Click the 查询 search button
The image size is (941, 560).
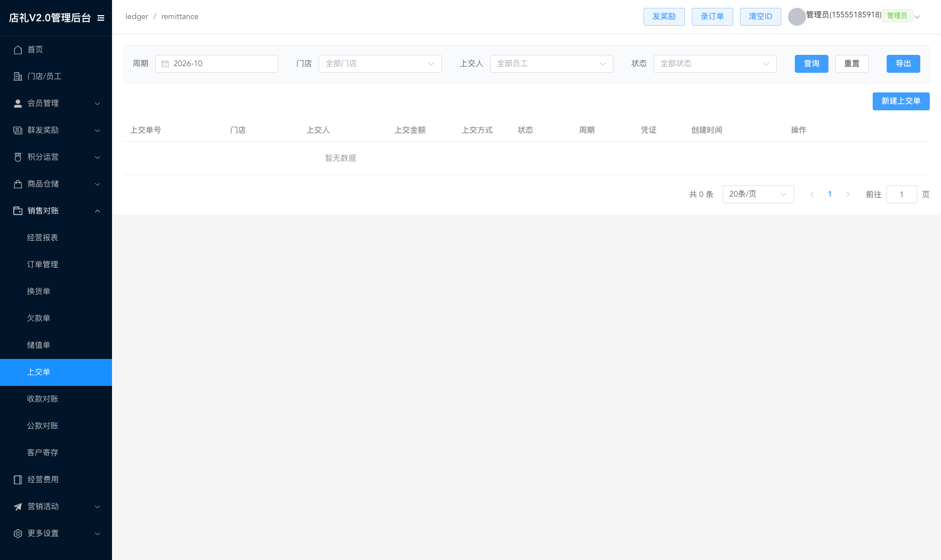coord(812,64)
